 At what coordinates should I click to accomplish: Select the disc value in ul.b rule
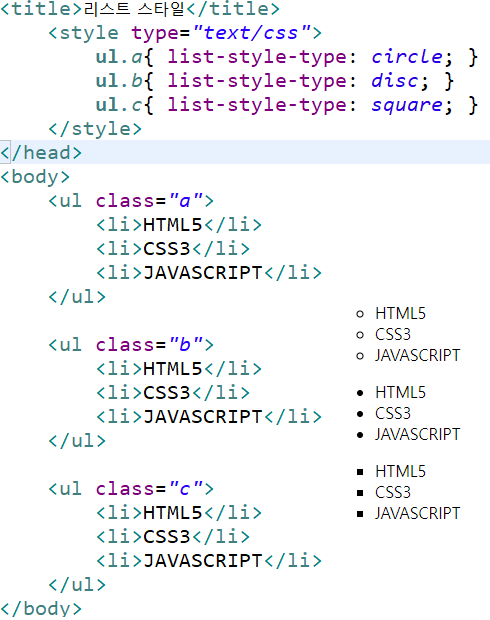395,81
